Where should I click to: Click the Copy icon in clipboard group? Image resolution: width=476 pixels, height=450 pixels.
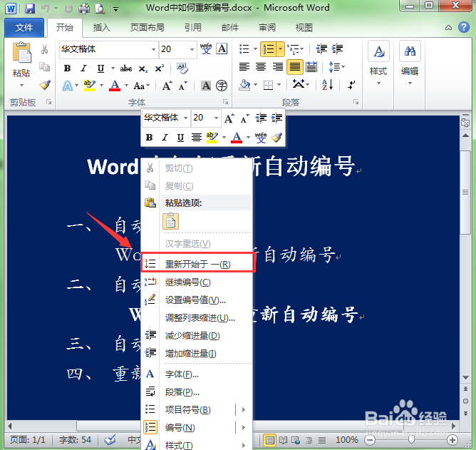45,66
